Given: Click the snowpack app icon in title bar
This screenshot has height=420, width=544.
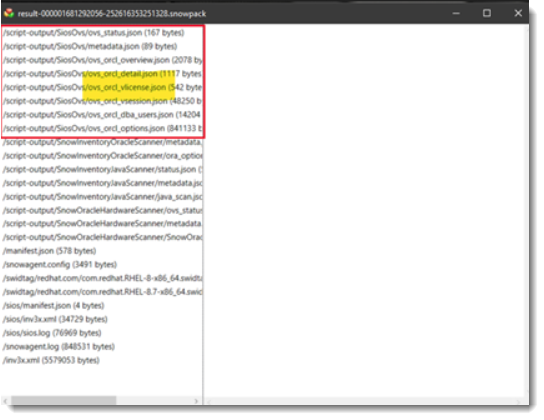Looking at the screenshot, I should pos(9,13).
